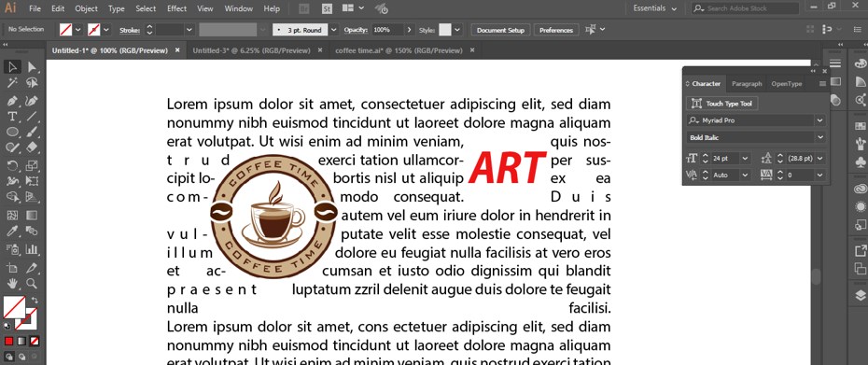Open the leading (28.8 pt) dropdown
Image resolution: width=868 pixels, height=365 pixels.
pos(819,159)
